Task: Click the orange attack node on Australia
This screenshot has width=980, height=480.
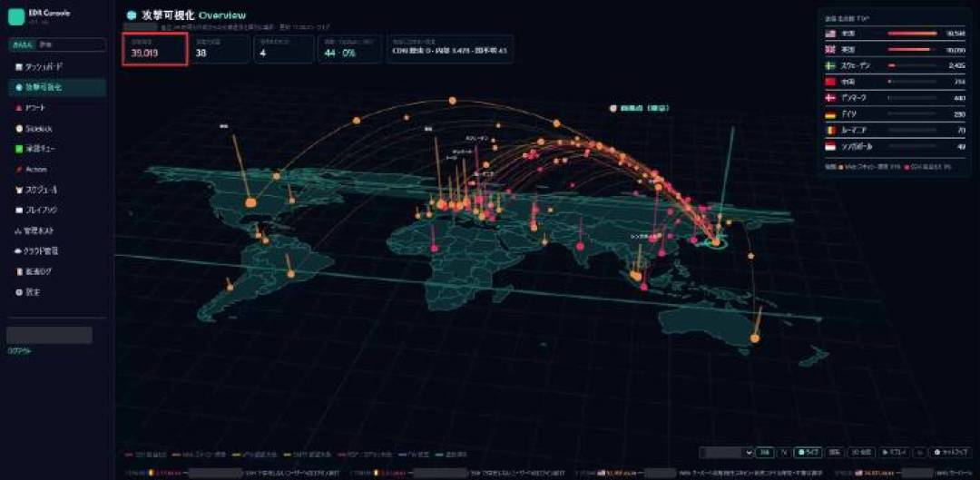Action: pos(755,338)
